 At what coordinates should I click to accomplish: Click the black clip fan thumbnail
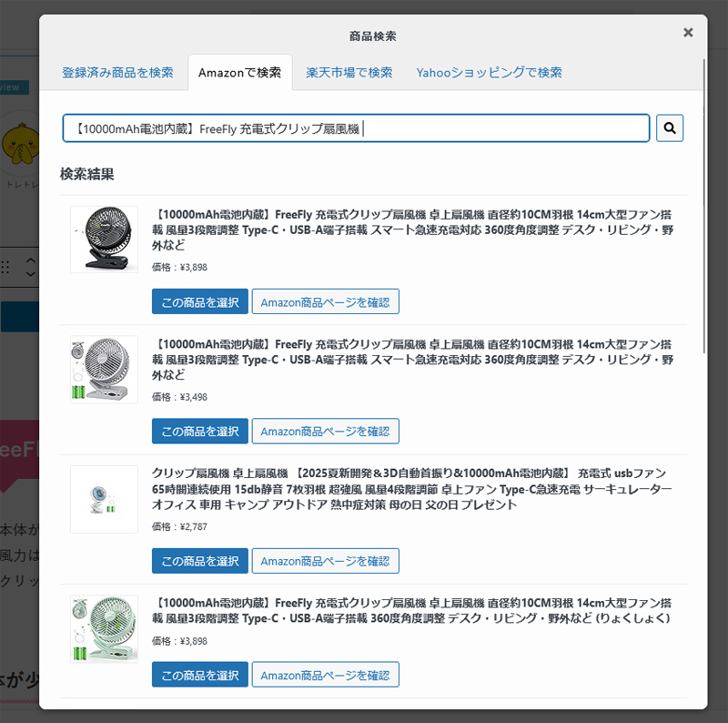coord(104,239)
